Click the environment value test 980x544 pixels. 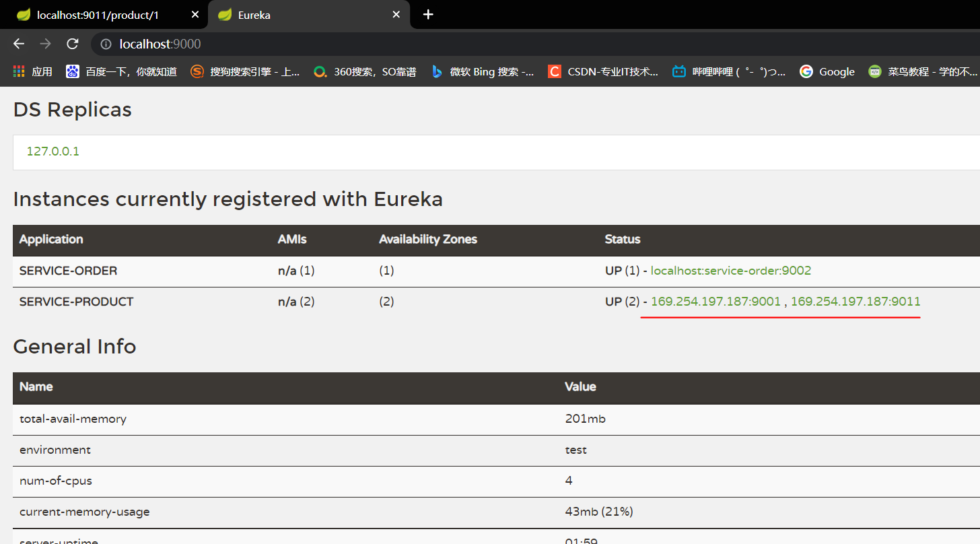coord(576,450)
